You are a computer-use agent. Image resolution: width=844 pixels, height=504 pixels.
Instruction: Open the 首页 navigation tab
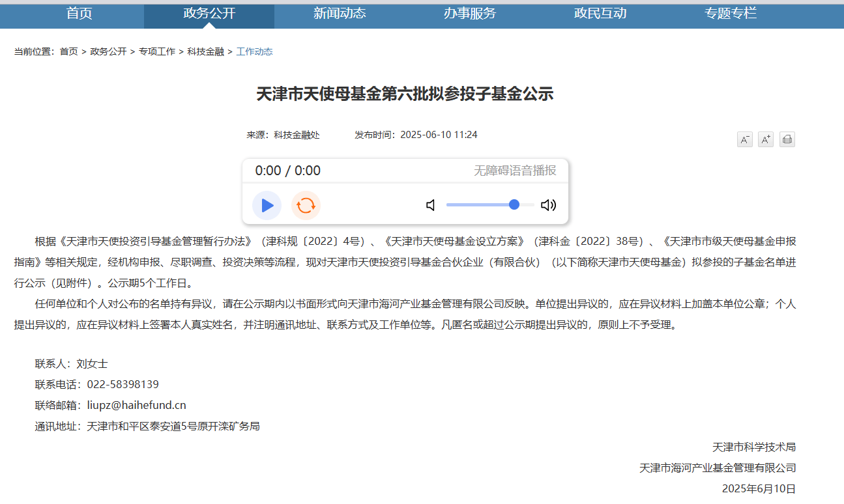tap(80, 14)
